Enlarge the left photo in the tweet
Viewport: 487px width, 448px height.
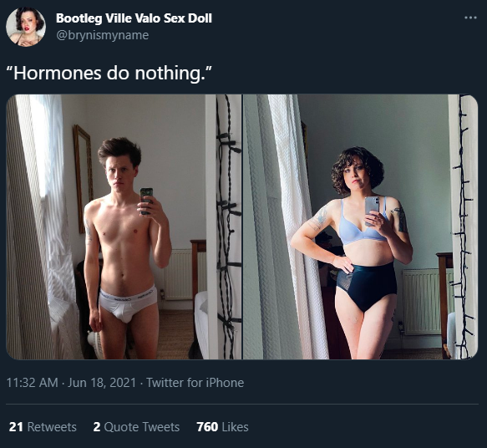tap(124, 227)
